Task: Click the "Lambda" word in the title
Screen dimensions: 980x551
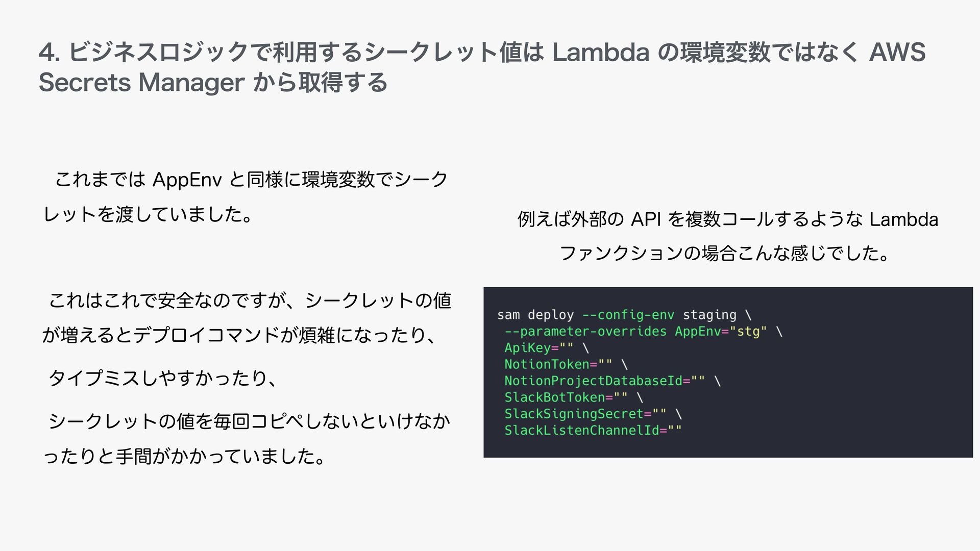Action: click(600, 53)
